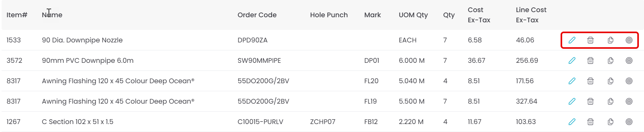Copy the 90mm PVC Downpipe 6.0m row
The image size is (644, 132).
click(610, 61)
